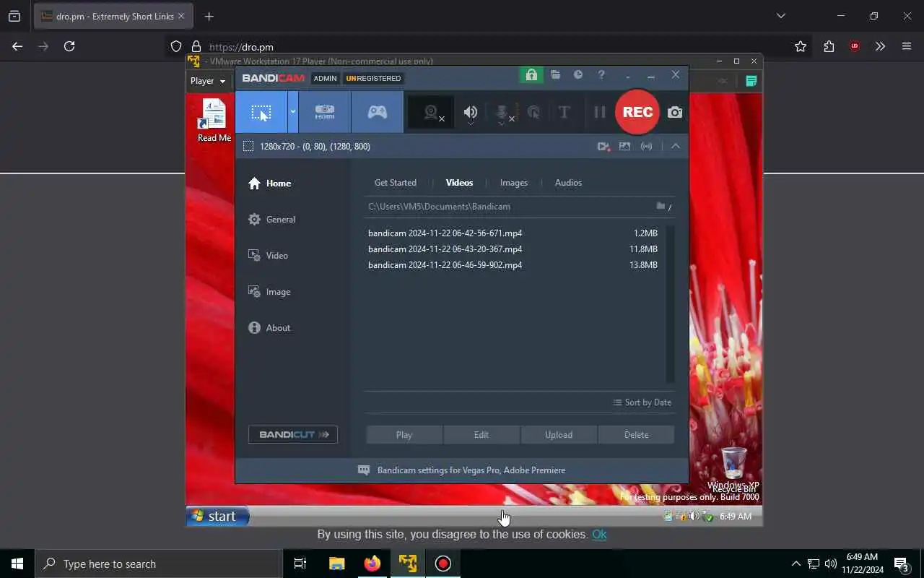
Task: Click the video record status icon with red dot
Action: (603, 146)
